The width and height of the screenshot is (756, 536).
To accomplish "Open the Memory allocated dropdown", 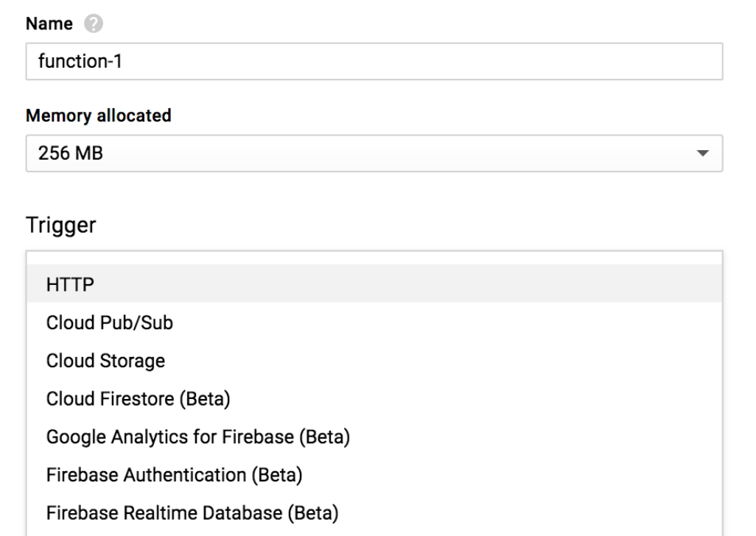I will click(x=374, y=153).
